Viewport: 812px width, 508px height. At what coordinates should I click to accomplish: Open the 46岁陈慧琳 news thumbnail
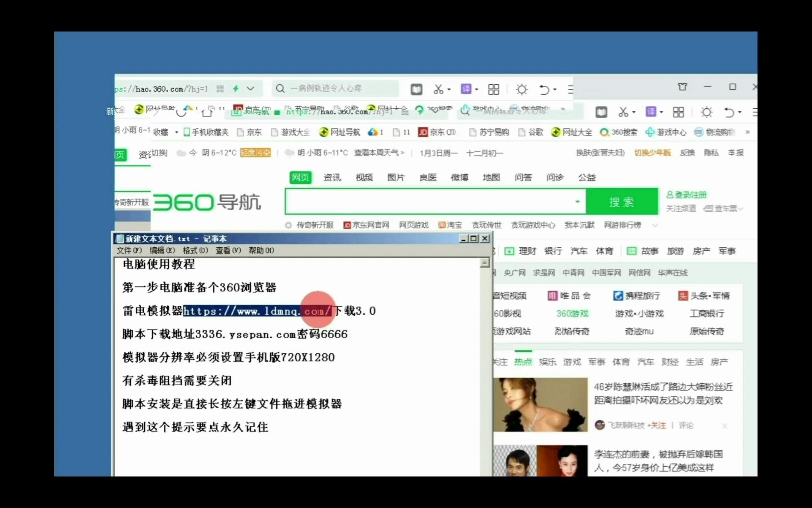[x=541, y=405]
